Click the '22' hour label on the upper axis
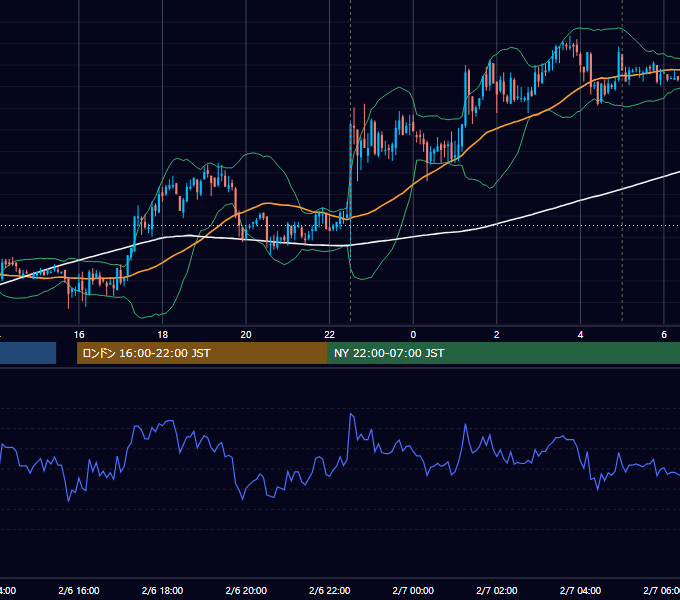Image resolution: width=680 pixels, height=600 pixels. point(330,335)
